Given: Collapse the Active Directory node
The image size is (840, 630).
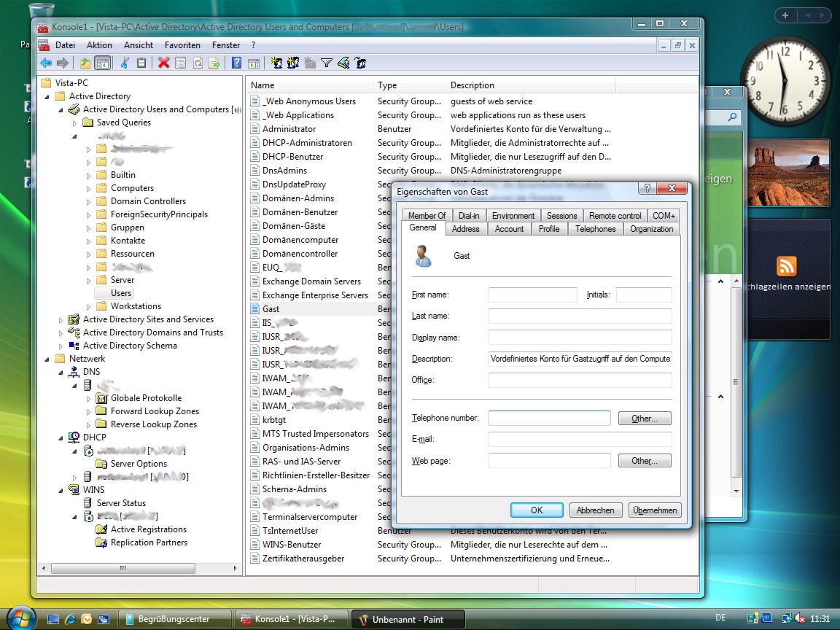Looking at the screenshot, I should (x=47, y=96).
